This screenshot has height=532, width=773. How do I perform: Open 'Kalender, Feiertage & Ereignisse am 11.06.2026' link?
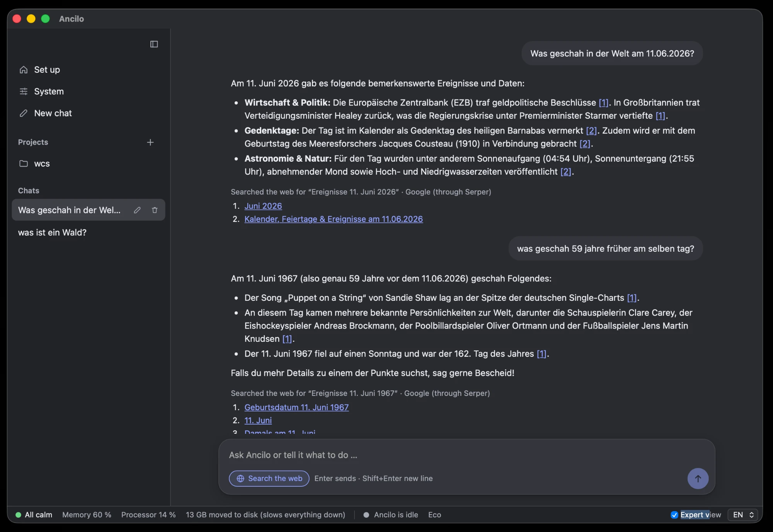[x=334, y=219]
